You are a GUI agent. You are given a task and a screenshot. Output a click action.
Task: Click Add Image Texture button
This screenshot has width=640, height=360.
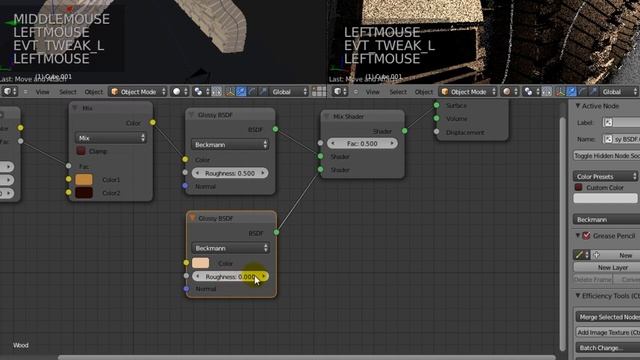coord(608,332)
